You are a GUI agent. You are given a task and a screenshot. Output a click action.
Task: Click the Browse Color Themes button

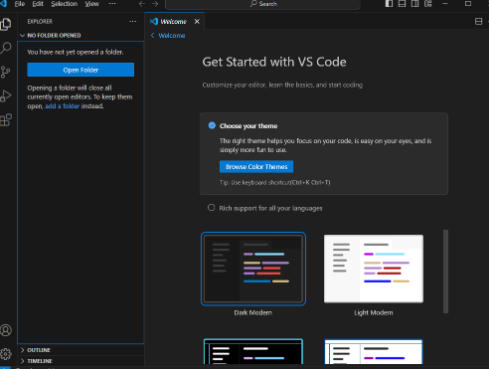pos(256,167)
